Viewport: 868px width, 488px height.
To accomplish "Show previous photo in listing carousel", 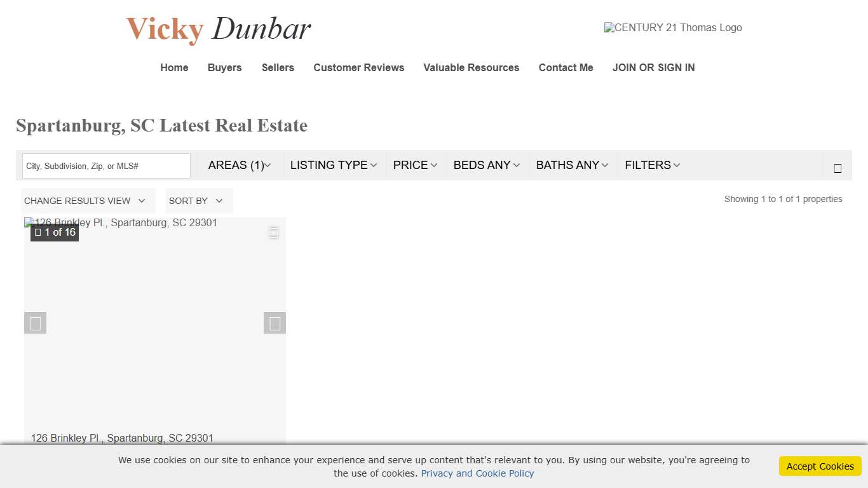I will [x=36, y=323].
